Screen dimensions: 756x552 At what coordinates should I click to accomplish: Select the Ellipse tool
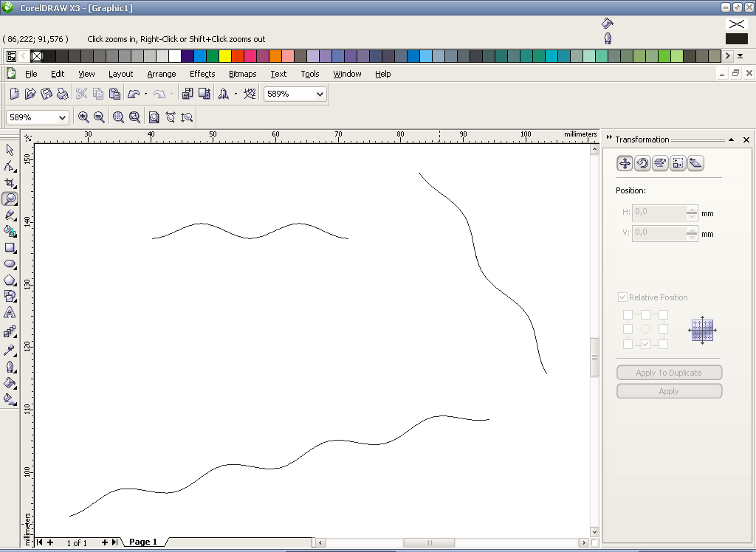[x=10, y=263]
